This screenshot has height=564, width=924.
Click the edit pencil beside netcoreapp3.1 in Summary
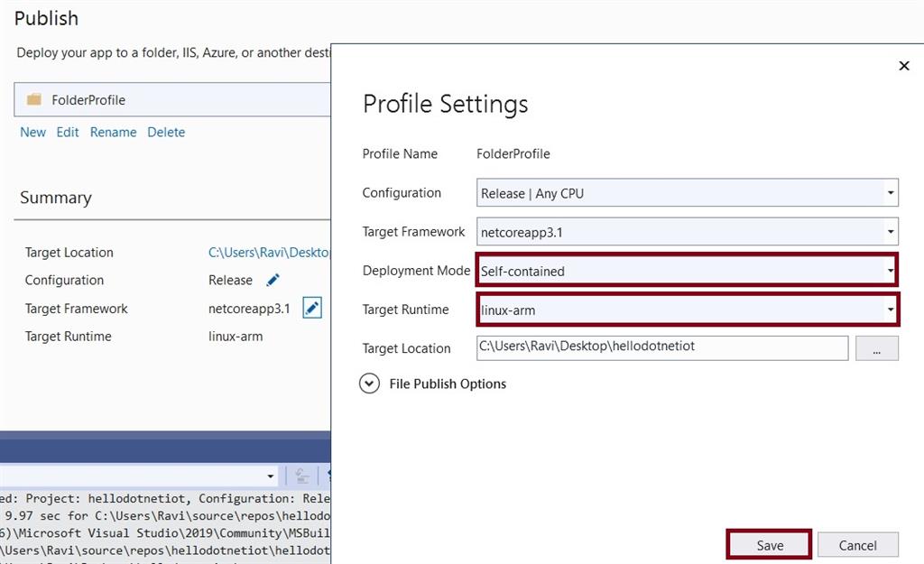[x=312, y=309]
